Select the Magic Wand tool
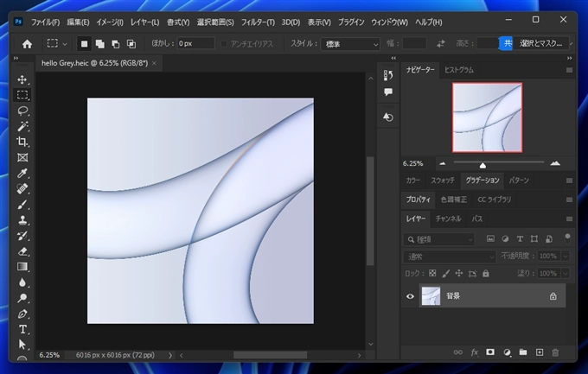 pyautogui.click(x=22, y=126)
